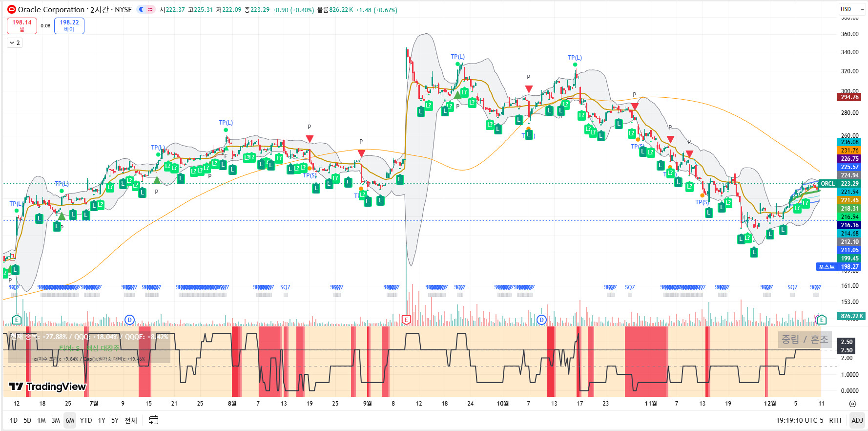Click the NYSE exchange label
The height and width of the screenshot is (431, 868).
coord(124,10)
